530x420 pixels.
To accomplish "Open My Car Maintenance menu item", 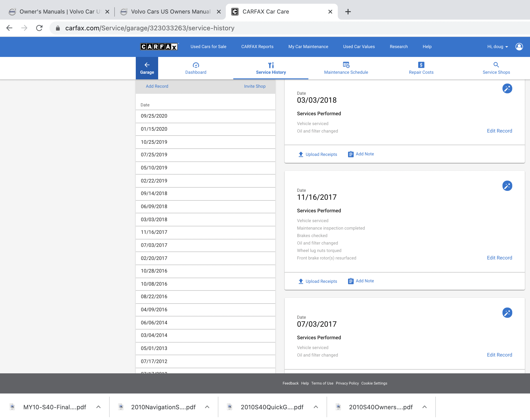I will click(308, 46).
